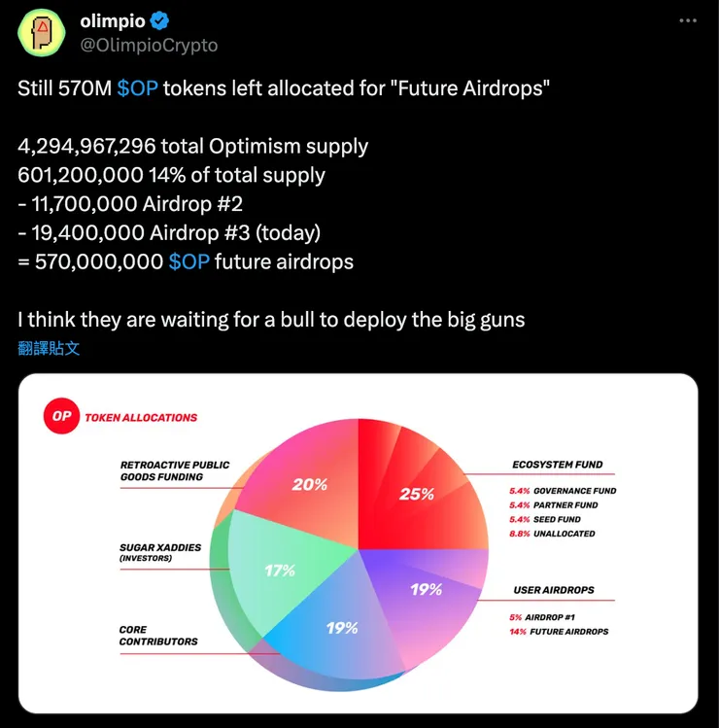The width and height of the screenshot is (719, 728).
Task: Click the red OP logo in the chart
Action: click(61, 417)
